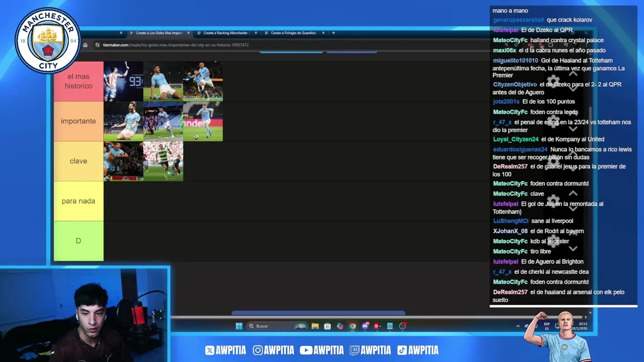
Task: Open File Explorer from taskbar
Action: pyautogui.click(x=315, y=326)
